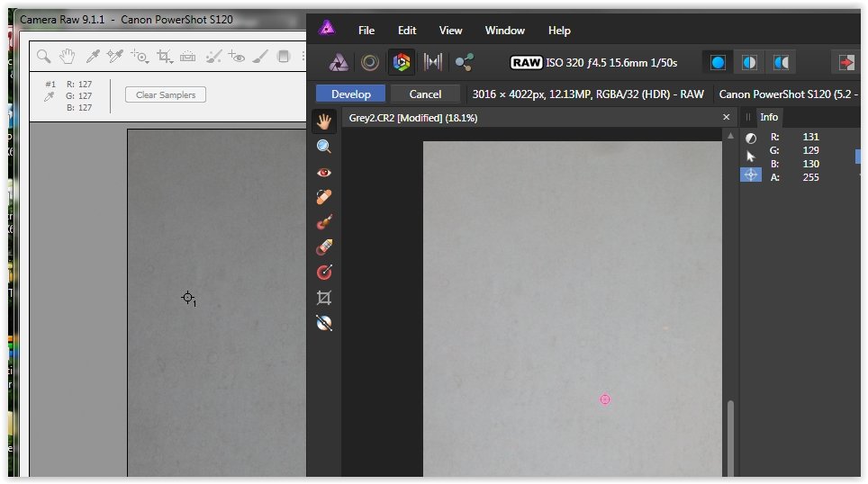Select the Affinity Red Eye Removal tool

point(324,173)
